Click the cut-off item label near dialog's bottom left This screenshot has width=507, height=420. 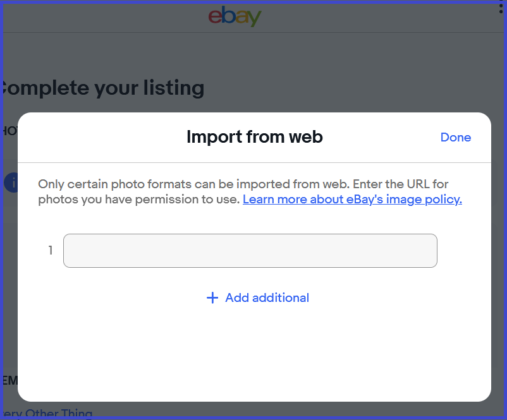[10, 380]
